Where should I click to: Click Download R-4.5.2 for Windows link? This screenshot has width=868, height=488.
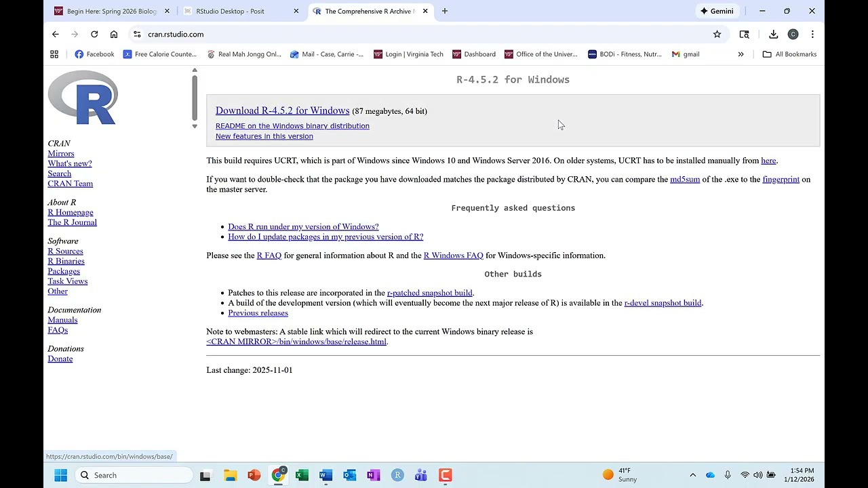pyautogui.click(x=282, y=110)
